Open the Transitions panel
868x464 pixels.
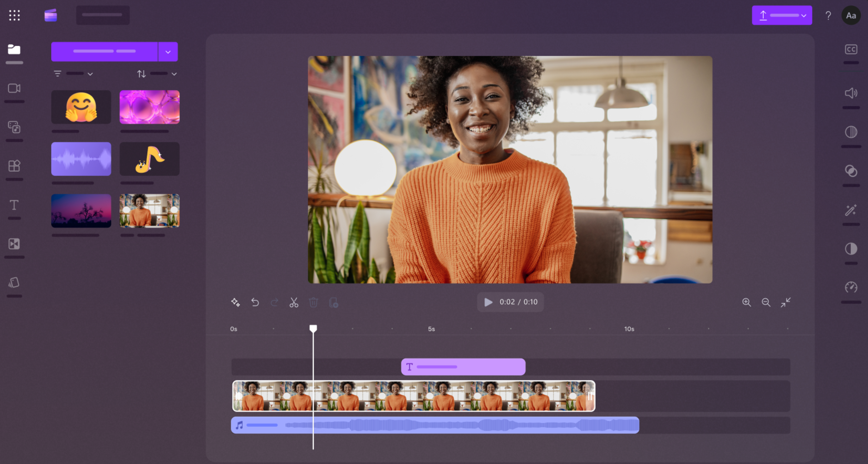14,244
